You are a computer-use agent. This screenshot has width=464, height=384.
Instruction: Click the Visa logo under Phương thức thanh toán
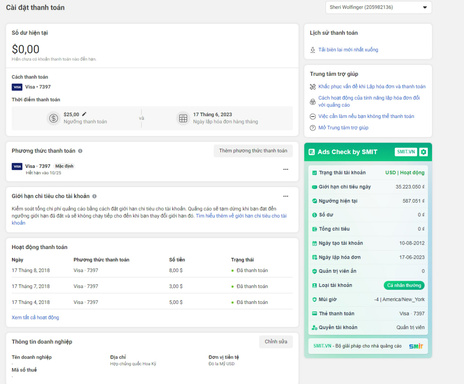[17, 166]
